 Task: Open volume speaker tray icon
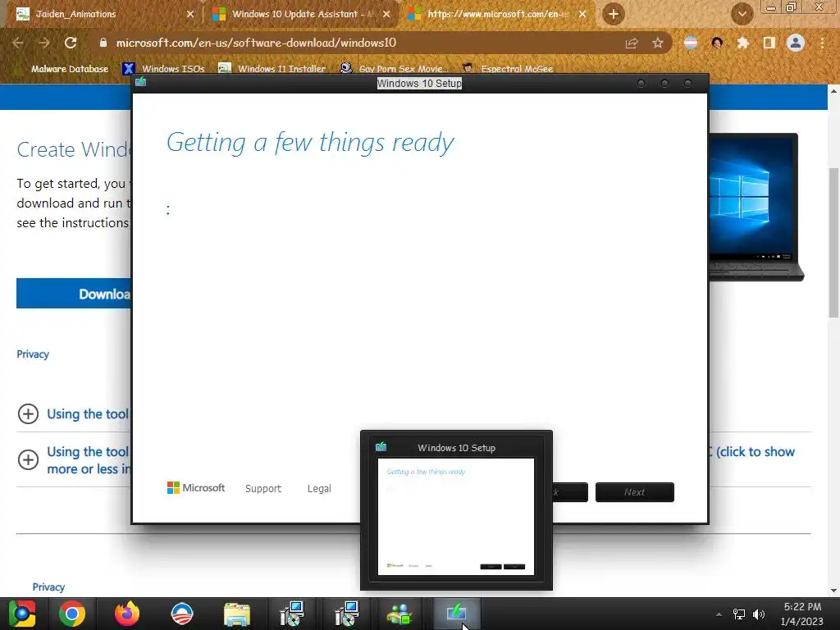coord(759,614)
